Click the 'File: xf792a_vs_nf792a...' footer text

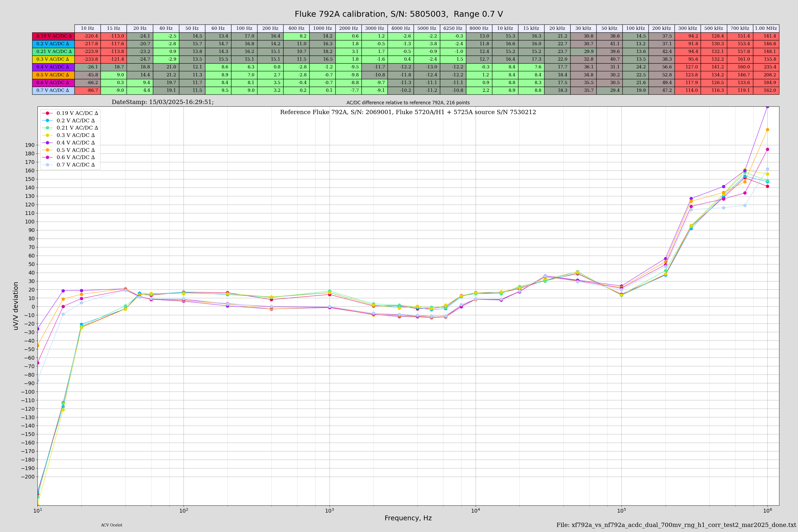676,525
